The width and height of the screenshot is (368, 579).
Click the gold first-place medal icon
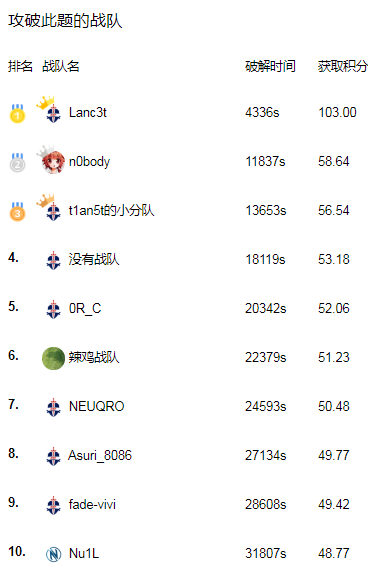[x=17, y=113]
